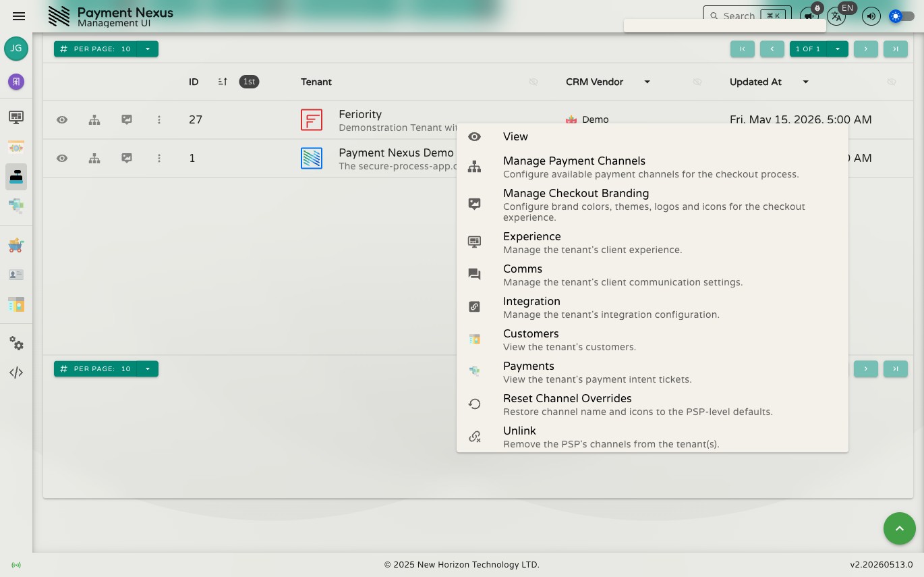View the Feriority tenant via eye icon

pos(62,119)
